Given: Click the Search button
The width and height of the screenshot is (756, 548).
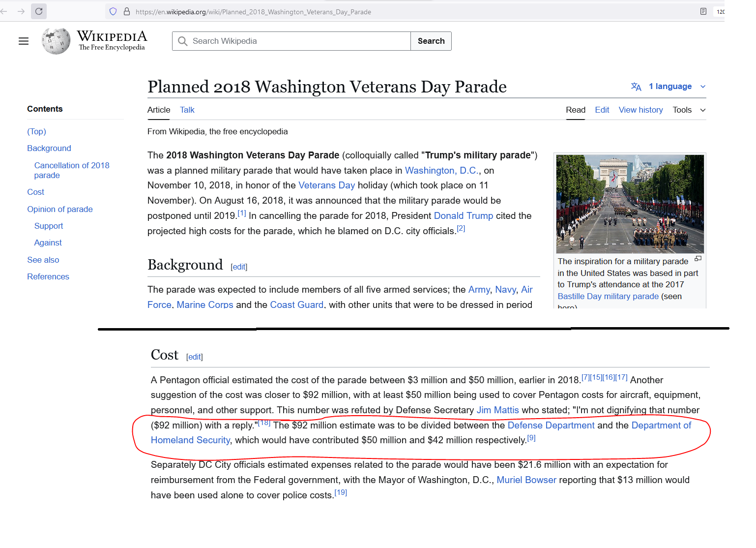Looking at the screenshot, I should [x=431, y=41].
